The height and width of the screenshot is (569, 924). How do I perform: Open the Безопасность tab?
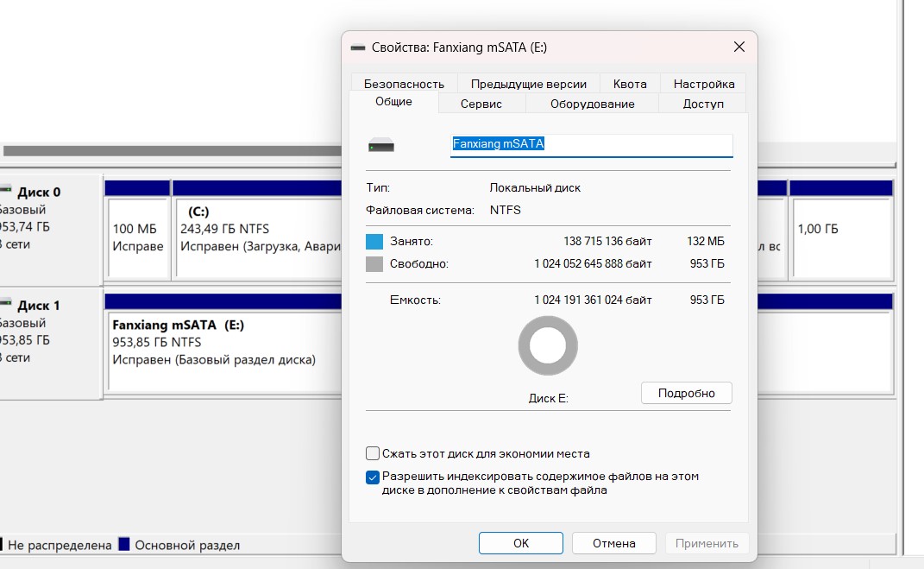point(404,84)
